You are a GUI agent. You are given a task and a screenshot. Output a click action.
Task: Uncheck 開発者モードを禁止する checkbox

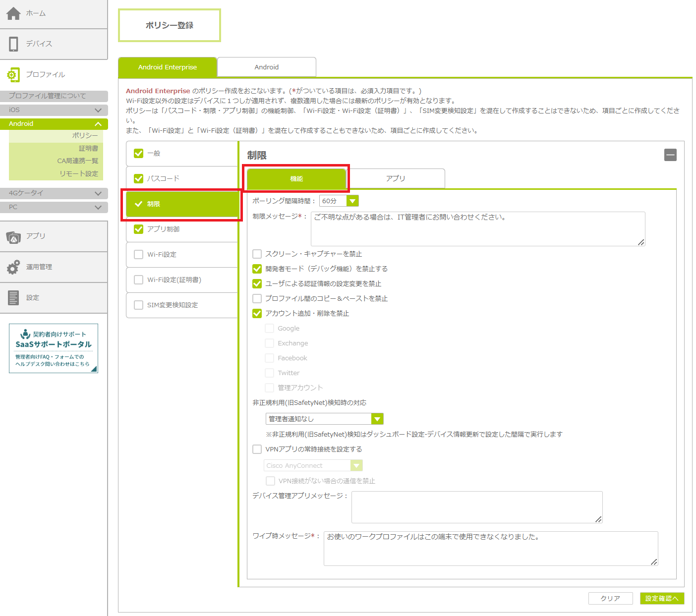coord(257,269)
